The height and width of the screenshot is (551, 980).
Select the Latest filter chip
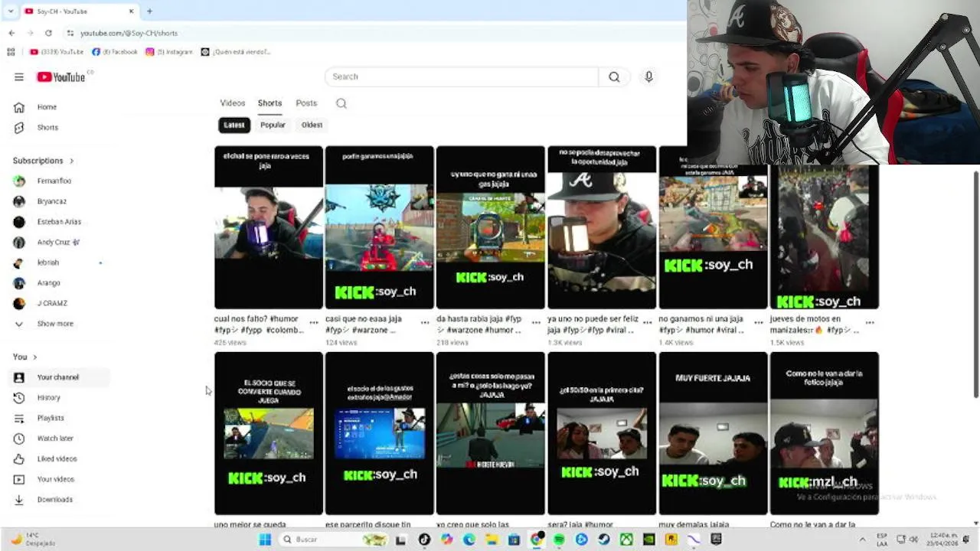[x=234, y=125]
